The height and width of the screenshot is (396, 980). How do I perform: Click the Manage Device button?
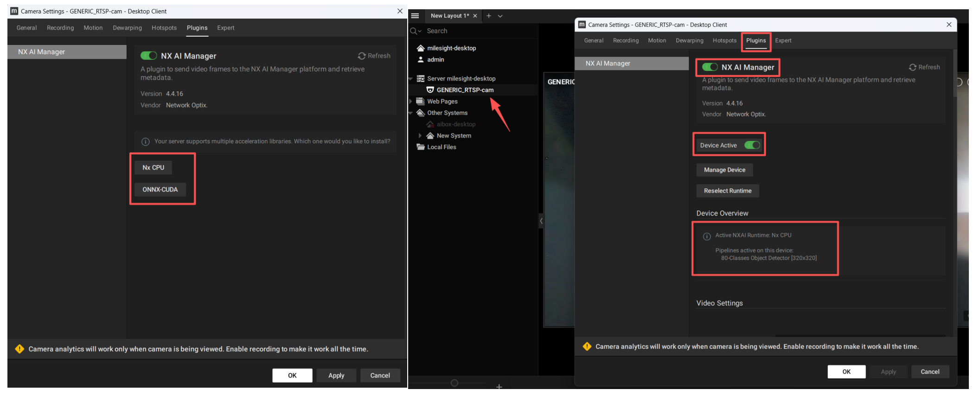click(724, 170)
